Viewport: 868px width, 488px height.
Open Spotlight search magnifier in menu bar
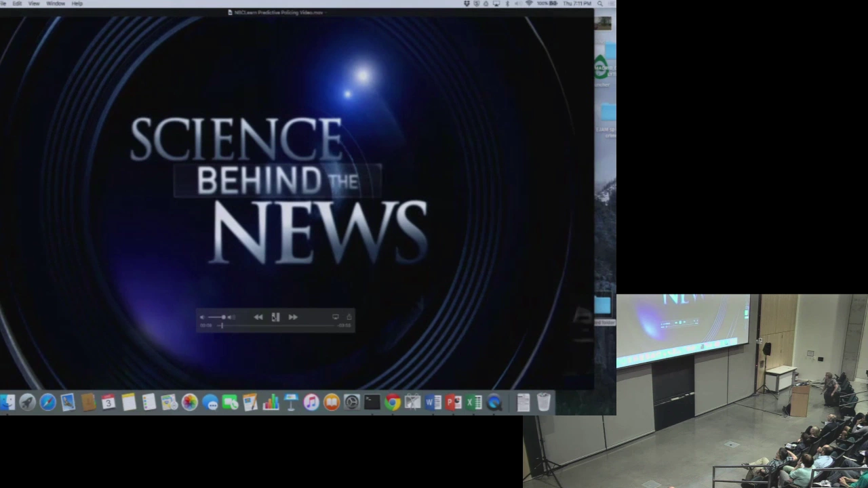600,3
